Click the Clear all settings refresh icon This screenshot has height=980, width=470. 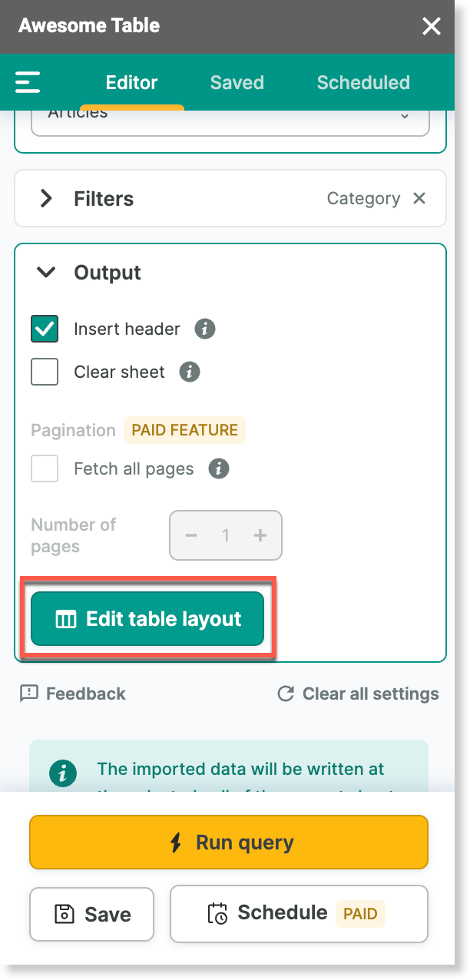coord(286,694)
